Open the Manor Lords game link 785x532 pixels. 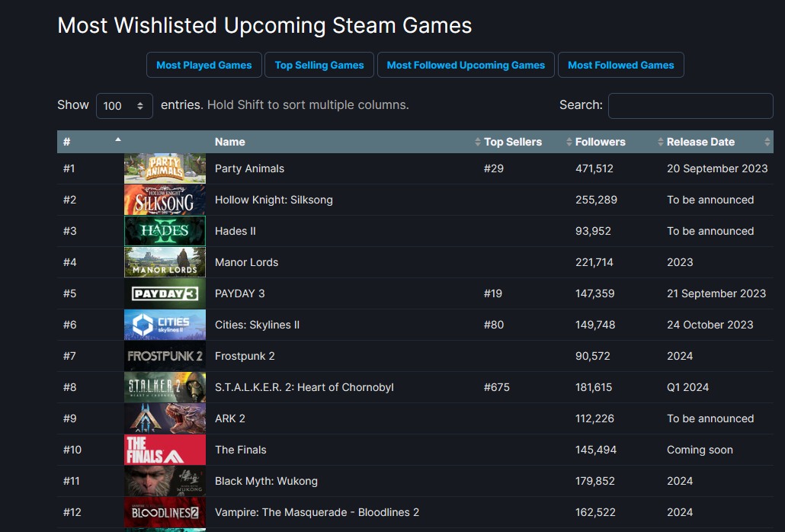coord(246,262)
